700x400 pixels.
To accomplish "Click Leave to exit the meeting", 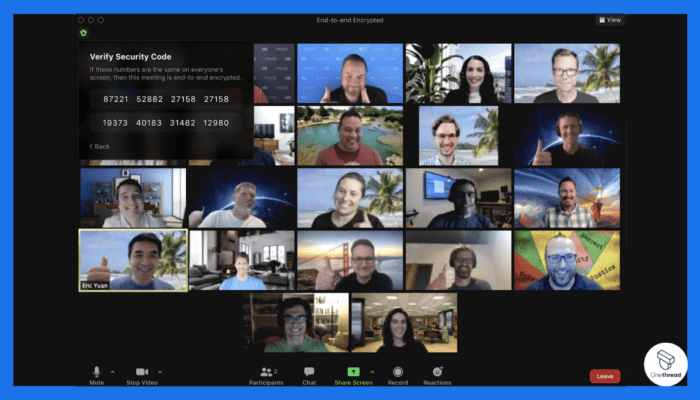I will coord(604,376).
